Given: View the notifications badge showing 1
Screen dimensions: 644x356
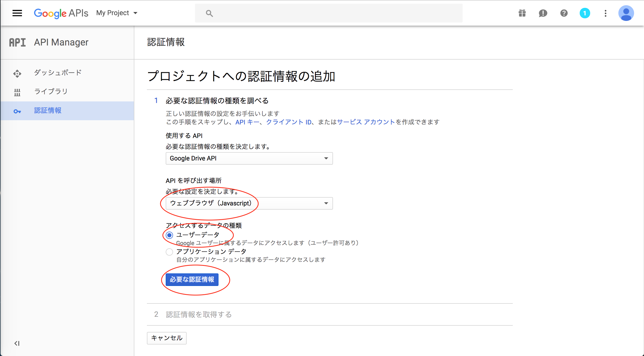Looking at the screenshot, I should 585,13.
